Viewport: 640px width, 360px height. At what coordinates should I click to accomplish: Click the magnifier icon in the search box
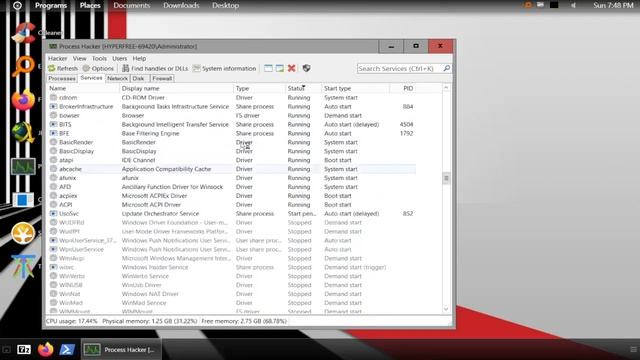click(447, 68)
